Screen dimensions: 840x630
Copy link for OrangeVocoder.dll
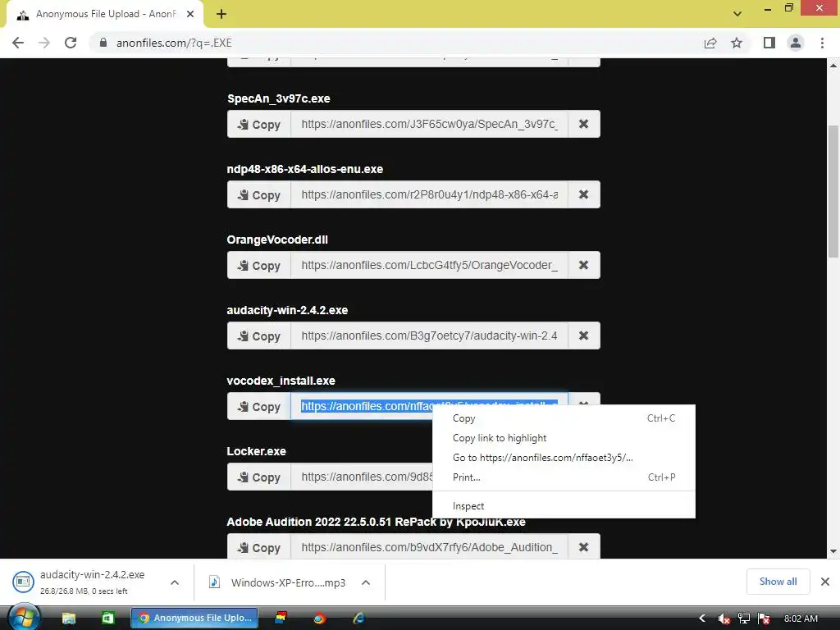click(x=259, y=265)
